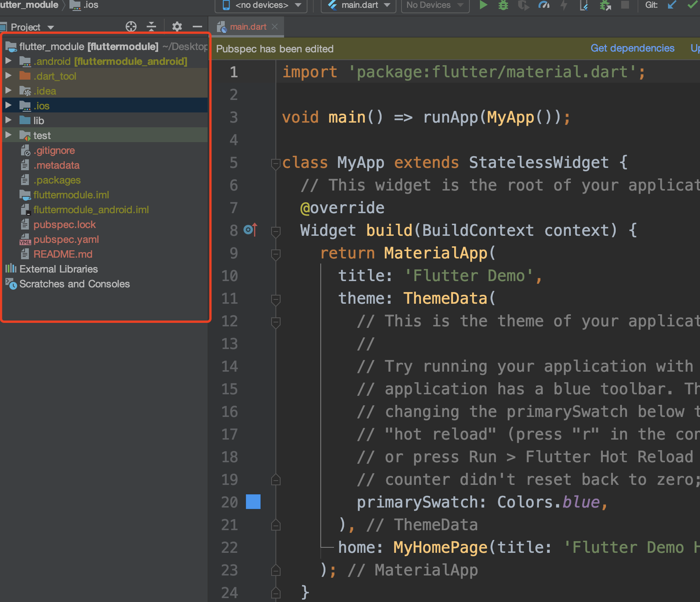Hide the Project tool window

tap(197, 27)
